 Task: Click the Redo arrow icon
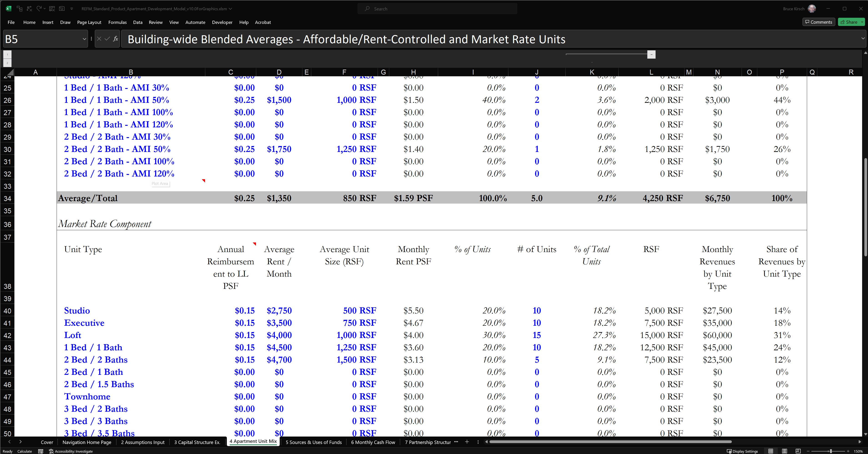[39, 8]
